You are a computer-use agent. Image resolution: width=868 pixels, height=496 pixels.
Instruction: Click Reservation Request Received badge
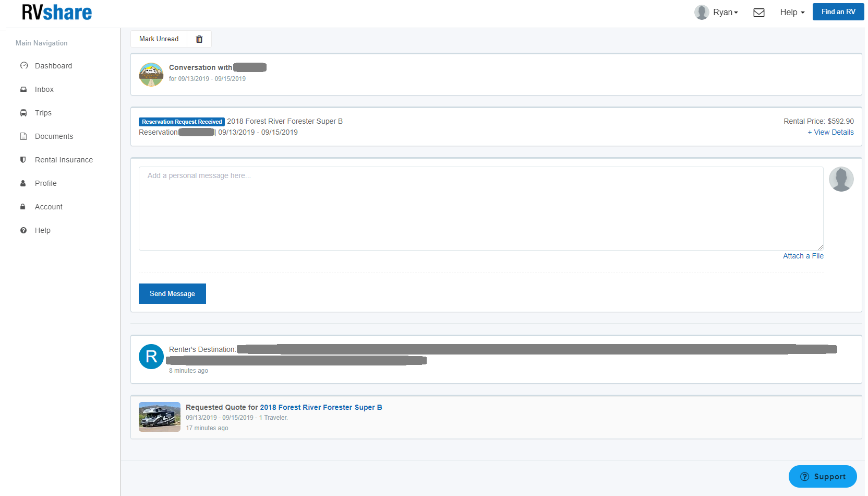coord(182,122)
